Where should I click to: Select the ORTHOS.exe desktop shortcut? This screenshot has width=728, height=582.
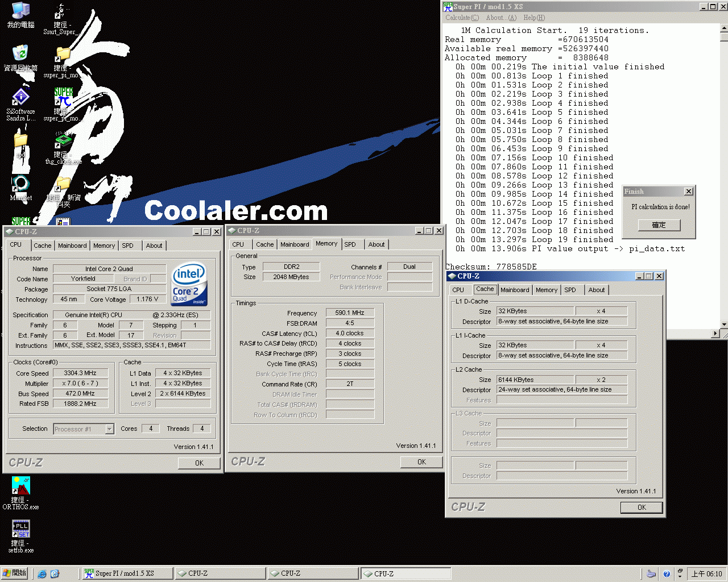tap(20, 493)
